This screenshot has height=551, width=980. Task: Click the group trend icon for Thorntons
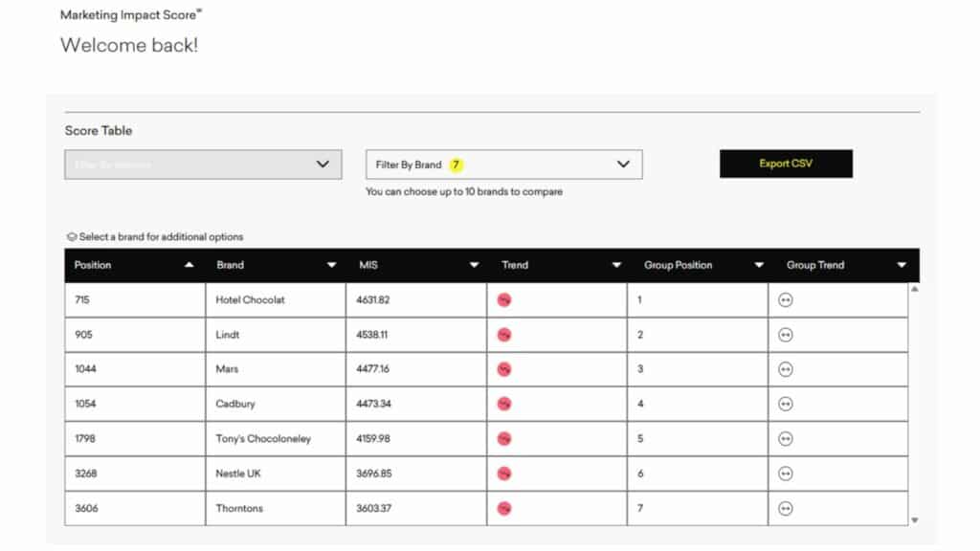click(x=786, y=509)
